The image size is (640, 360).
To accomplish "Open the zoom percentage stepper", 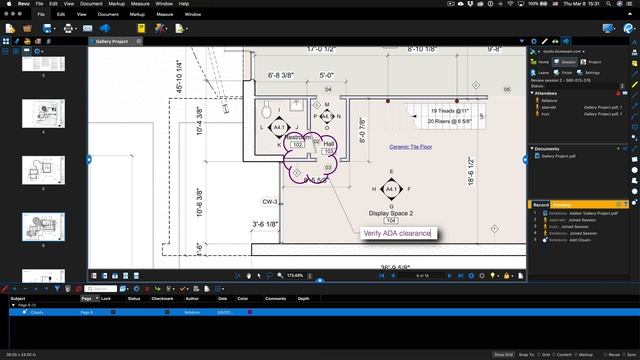I will (310, 276).
